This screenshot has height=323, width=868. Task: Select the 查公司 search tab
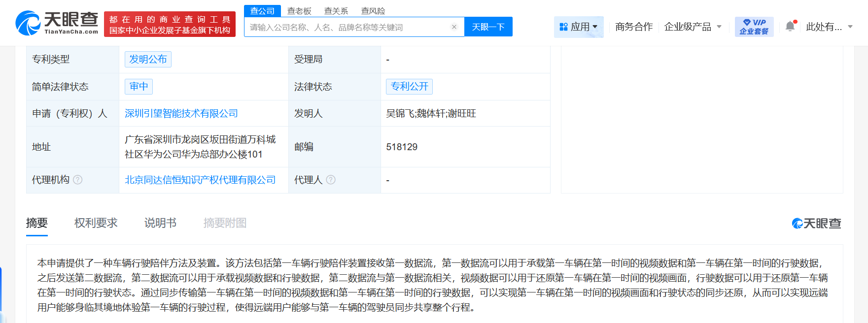tap(262, 11)
